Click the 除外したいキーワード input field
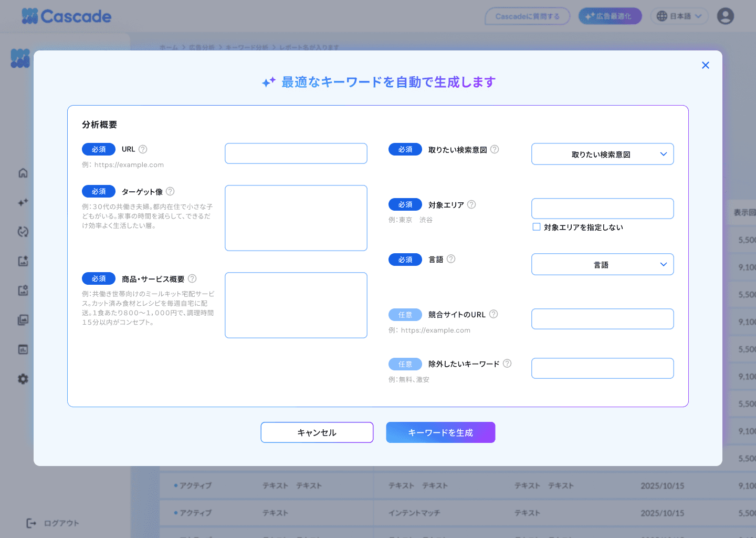 (x=603, y=368)
